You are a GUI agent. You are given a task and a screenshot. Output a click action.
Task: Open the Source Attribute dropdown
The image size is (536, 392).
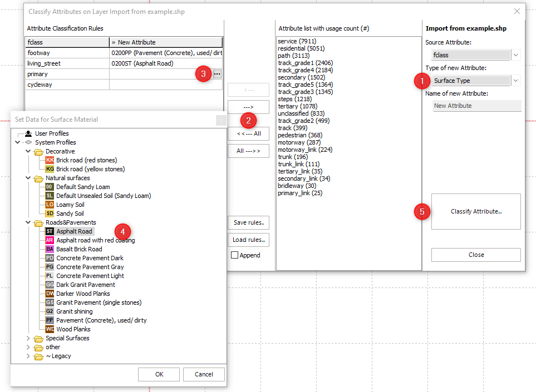pyautogui.click(x=515, y=55)
